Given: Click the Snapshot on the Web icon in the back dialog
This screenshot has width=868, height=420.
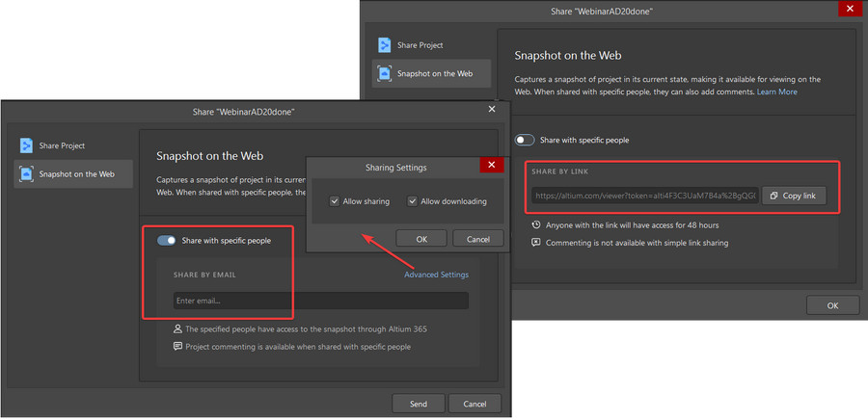Looking at the screenshot, I should click(x=384, y=73).
